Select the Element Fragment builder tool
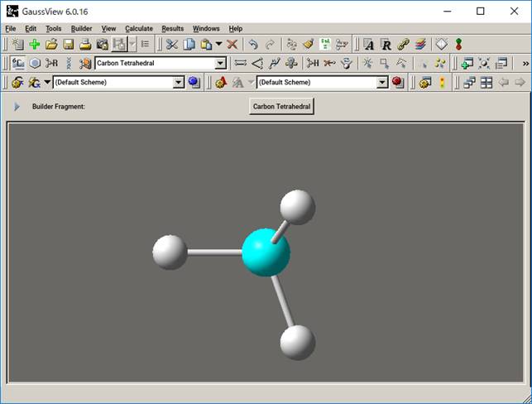532x404 pixels. pos(18,64)
